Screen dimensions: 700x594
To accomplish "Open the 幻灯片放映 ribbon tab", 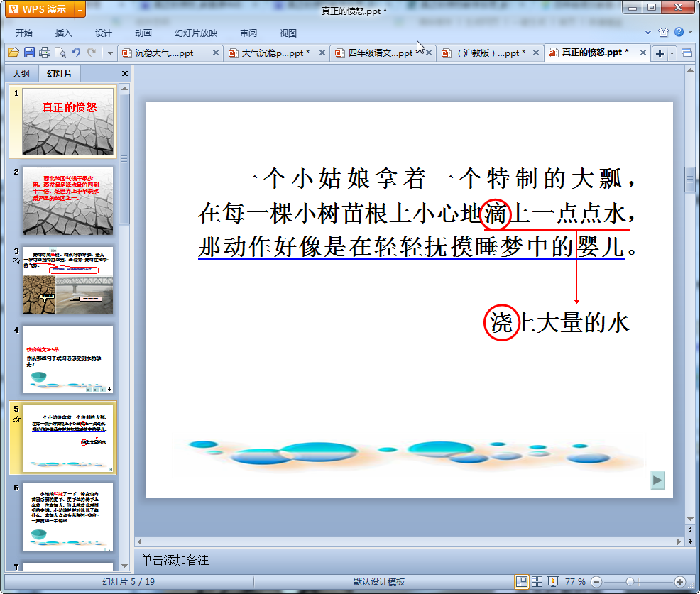I will [196, 33].
